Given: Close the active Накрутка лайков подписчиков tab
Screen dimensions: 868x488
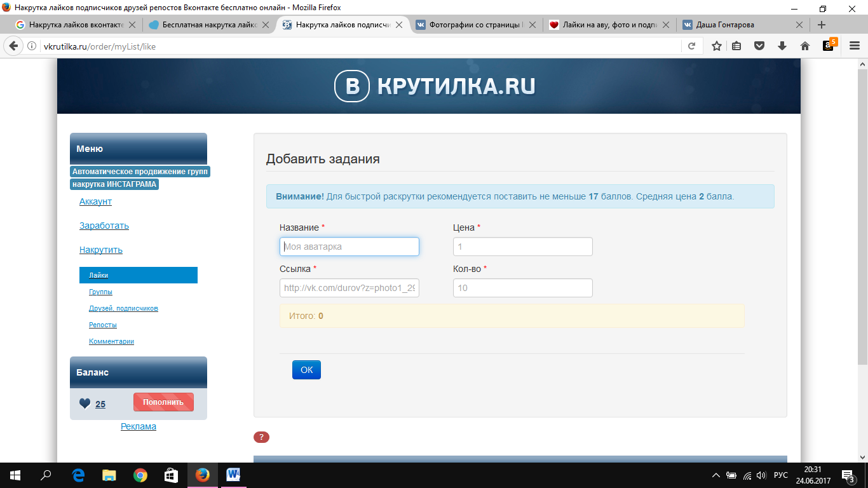Looking at the screenshot, I should point(399,25).
